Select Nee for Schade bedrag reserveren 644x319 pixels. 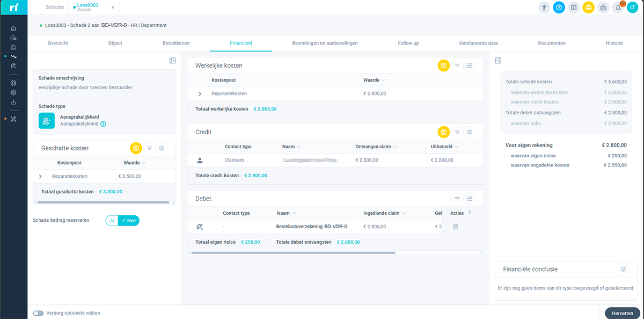point(128,221)
